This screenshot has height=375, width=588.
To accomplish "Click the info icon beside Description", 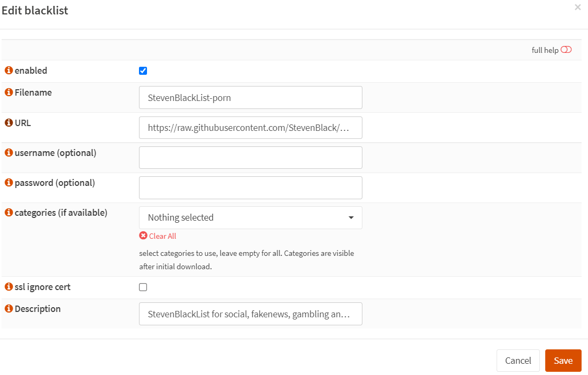I will 9,309.
